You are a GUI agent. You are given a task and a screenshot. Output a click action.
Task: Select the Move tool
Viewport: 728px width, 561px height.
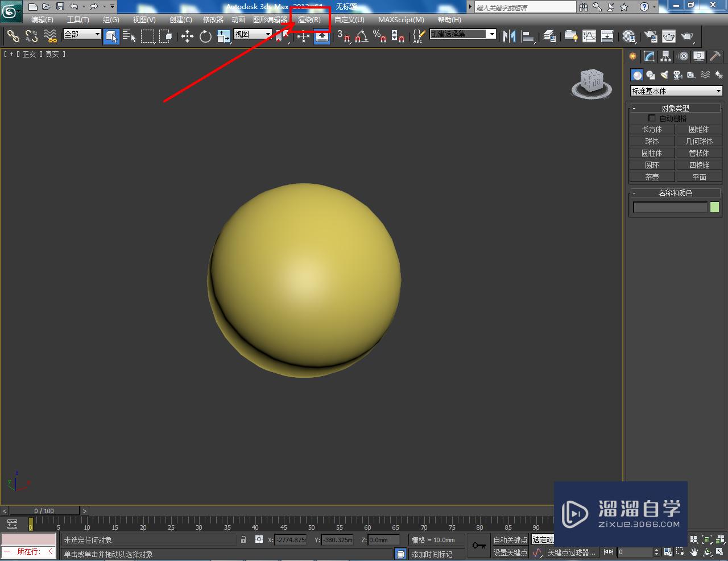[x=187, y=36]
